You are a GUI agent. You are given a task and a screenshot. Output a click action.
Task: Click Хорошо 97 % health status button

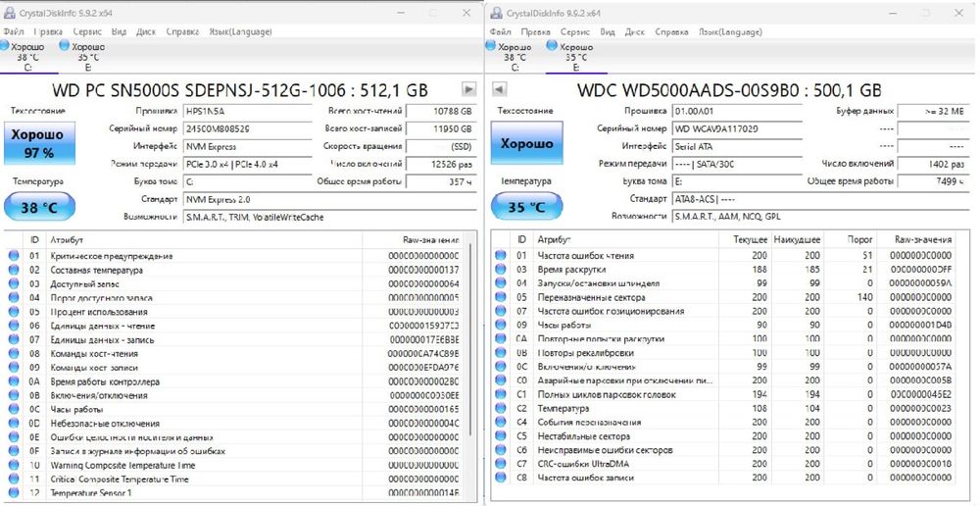[x=39, y=143]
